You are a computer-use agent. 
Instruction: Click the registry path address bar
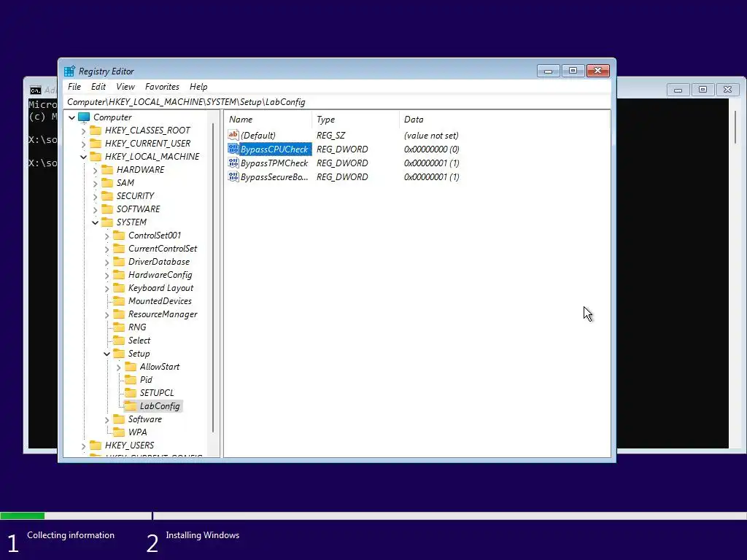pos(337,102)
